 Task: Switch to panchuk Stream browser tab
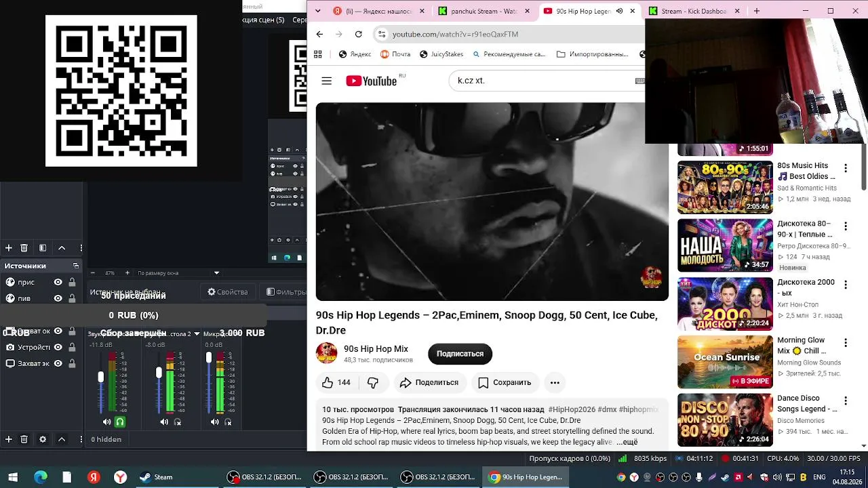484,11
